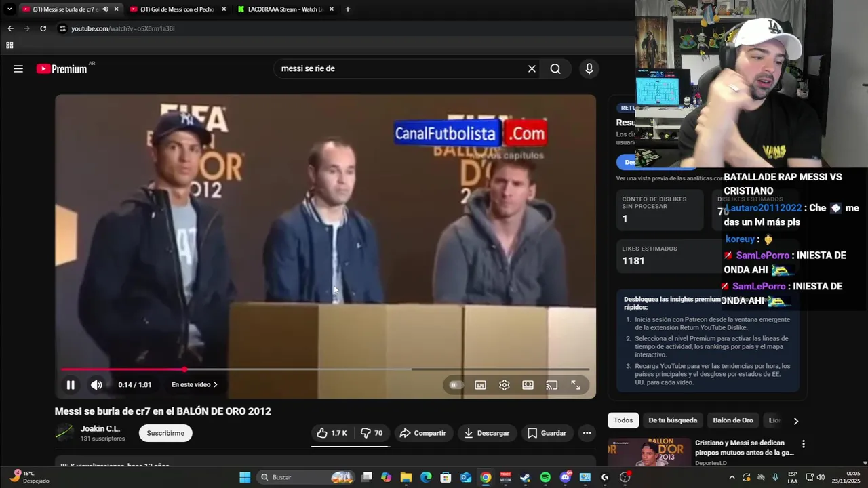This screenshot has width=868, height=488.
Task: Open the 'Cristiano y Messi se dedican' video thumbnail
Action: 648,453
